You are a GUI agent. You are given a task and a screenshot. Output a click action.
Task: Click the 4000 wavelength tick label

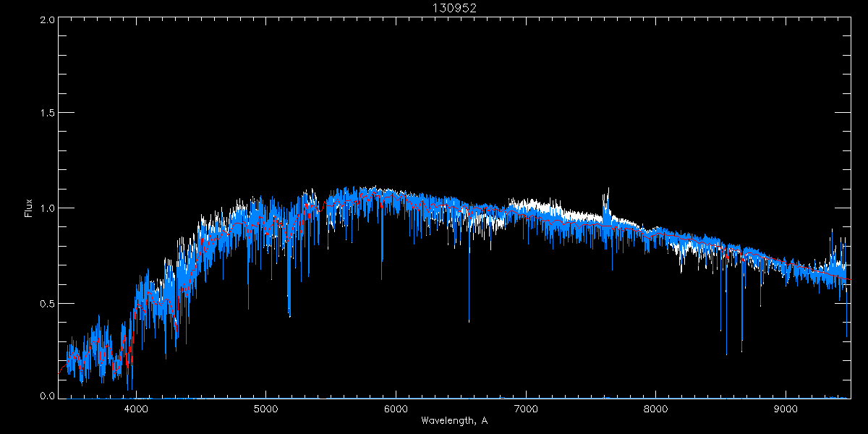pyautogui.click(x=136, y=409)
